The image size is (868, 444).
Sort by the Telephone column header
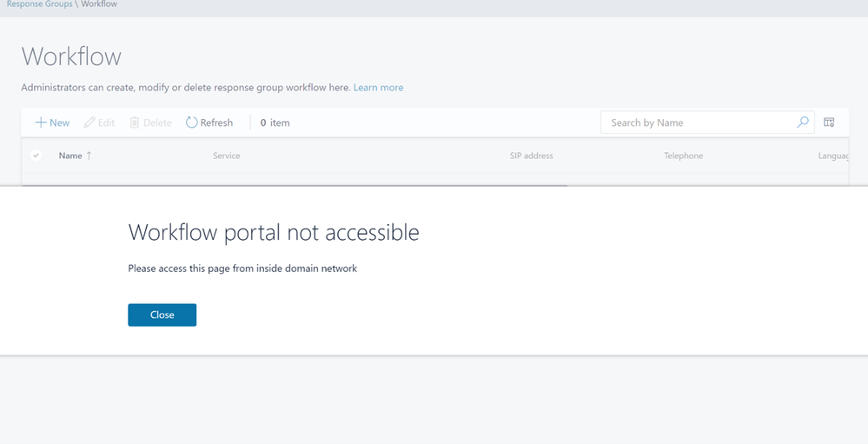[684, 156]
